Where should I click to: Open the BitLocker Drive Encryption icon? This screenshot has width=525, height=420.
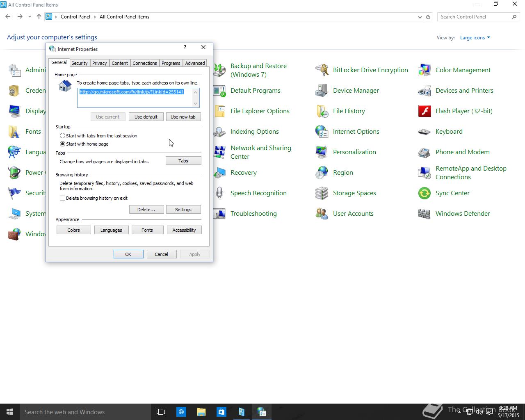tap(322, 70)
